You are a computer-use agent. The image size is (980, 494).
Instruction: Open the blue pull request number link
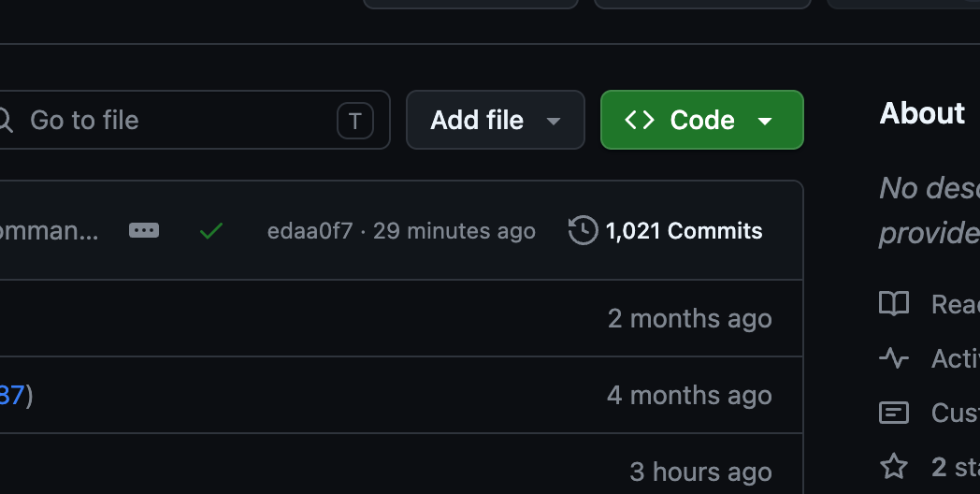11,395
